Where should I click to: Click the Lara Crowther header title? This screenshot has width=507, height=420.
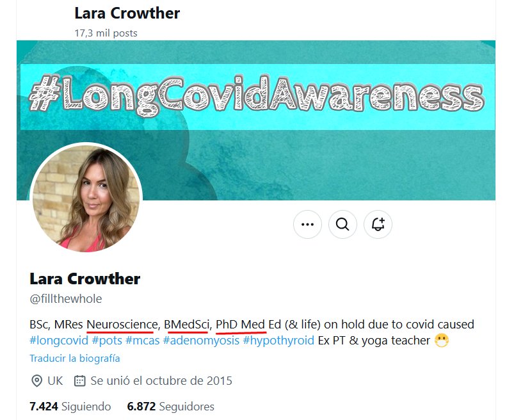coord(127,13)
